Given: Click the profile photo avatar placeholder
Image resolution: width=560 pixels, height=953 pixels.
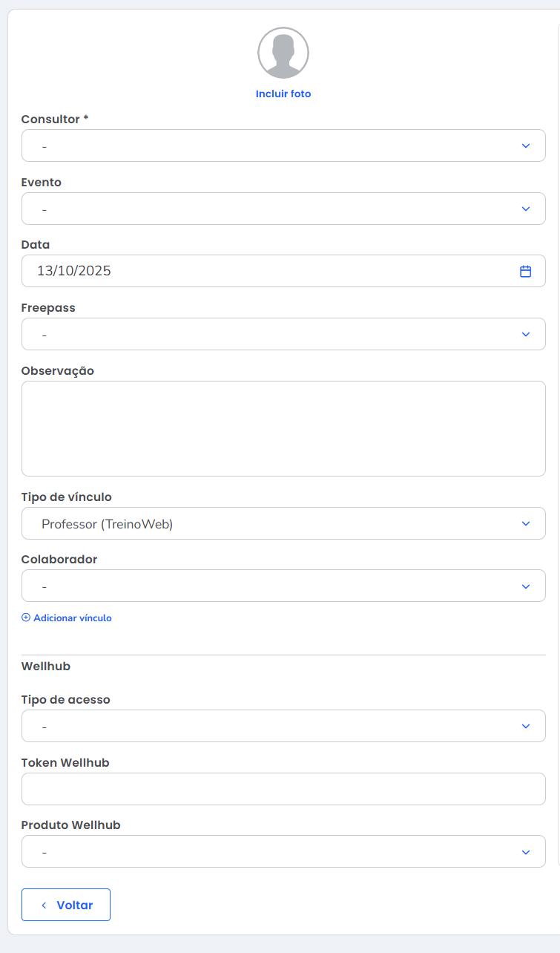Looking at the screenshot, I should [x=283, y=53].
